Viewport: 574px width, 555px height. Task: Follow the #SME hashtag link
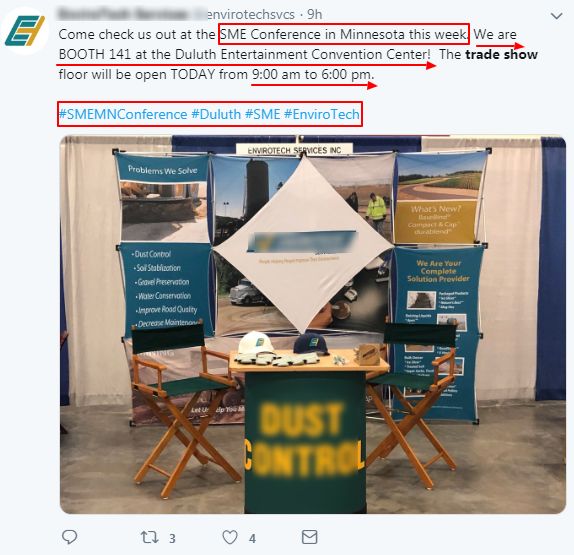[262, 114]
